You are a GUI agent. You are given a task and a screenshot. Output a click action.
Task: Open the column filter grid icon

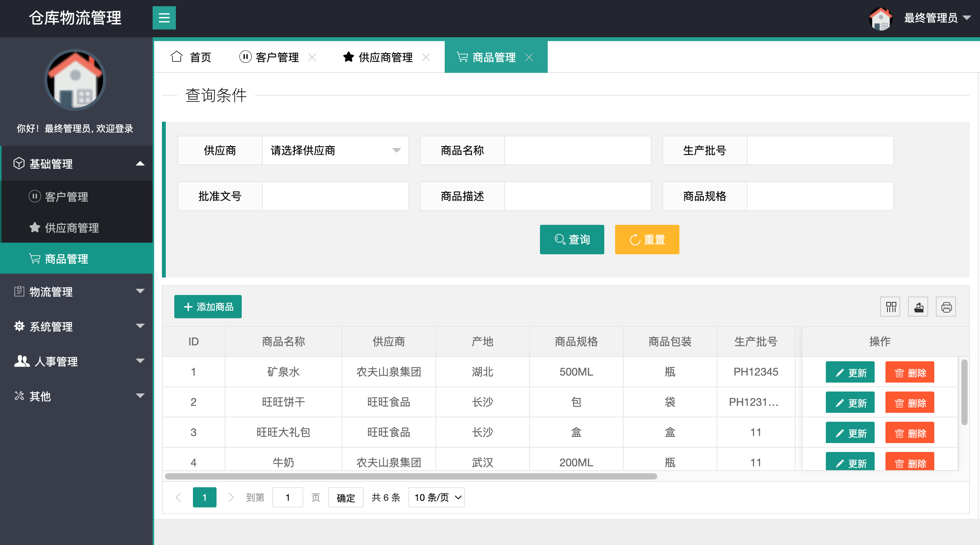pos(890,307)
